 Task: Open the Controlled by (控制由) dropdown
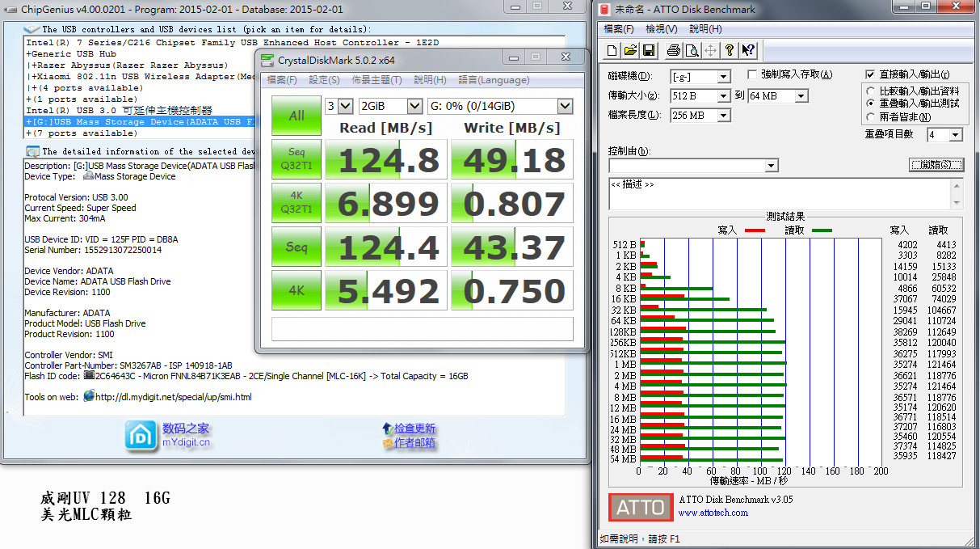tap(693, 166)
